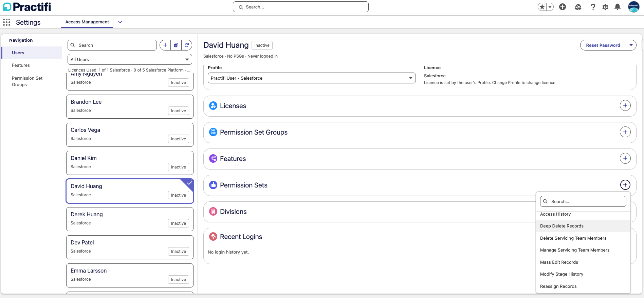Click the Permission Sets thumbs-up icon
This screenshot has height=298, width=644.
point(213,185)
